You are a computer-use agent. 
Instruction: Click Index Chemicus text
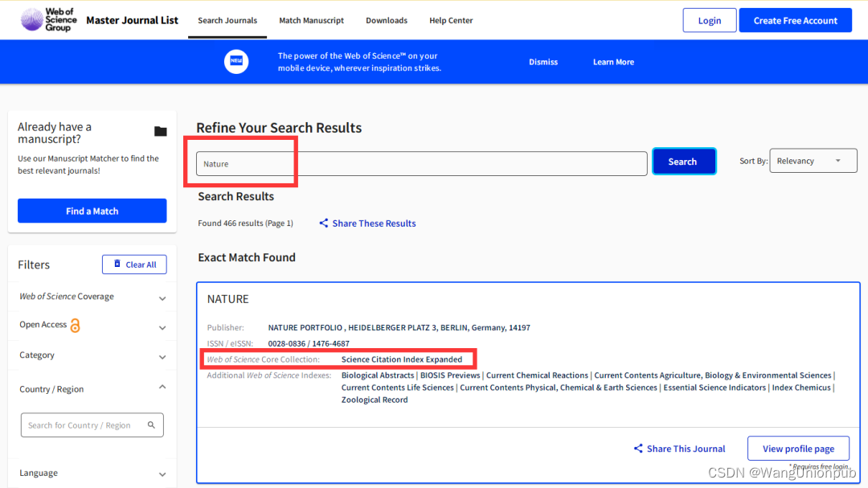point(801,388)
